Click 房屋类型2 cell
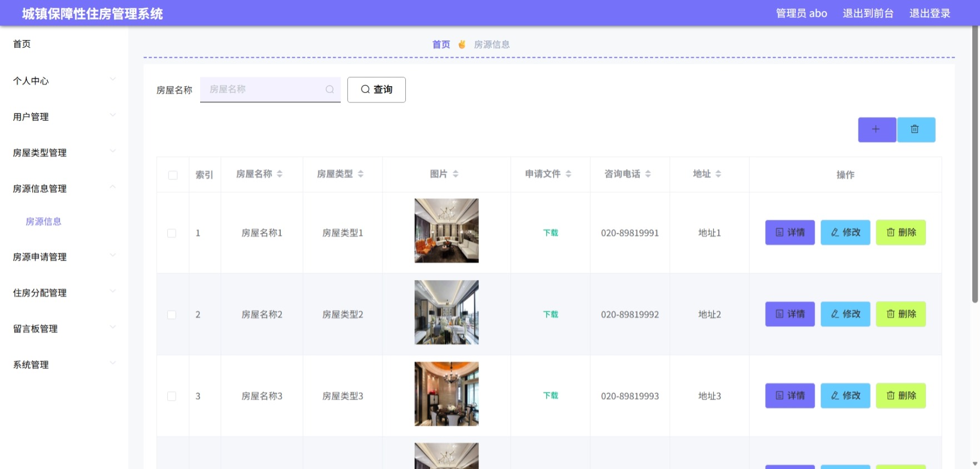 click(x=343, y=315)
